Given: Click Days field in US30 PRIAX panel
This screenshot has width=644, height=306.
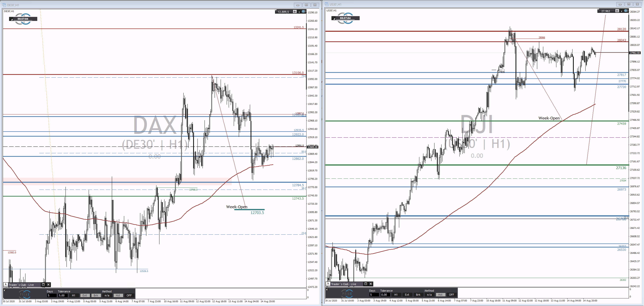Looking at the screenshot, I should (x=374, y=295).
